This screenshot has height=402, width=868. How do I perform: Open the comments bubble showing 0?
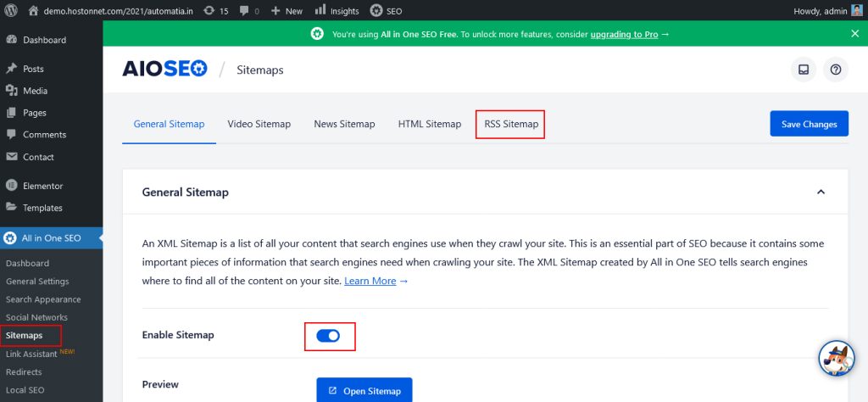(x=249, y=10)
